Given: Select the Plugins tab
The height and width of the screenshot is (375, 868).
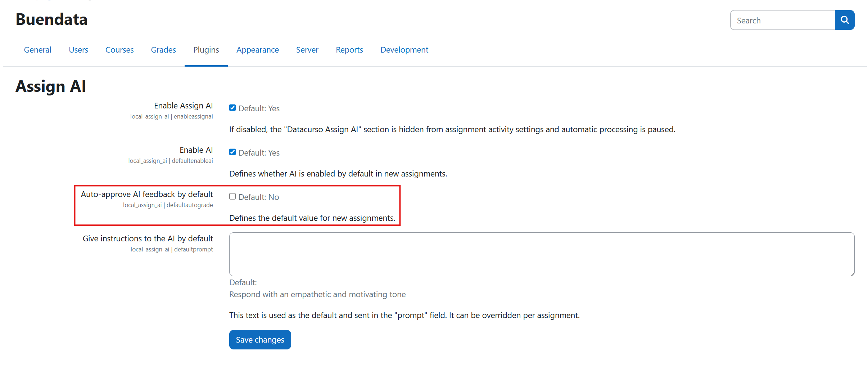Looking at the screenshot, I should pyautogui.click(x=206, y=50).
